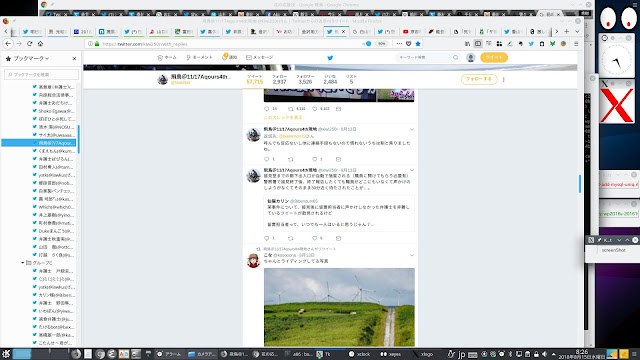The width and height of the screenshot is (640, 360).
Task: Click the Pocket save icon in URL bar
Action: [409, 44]
